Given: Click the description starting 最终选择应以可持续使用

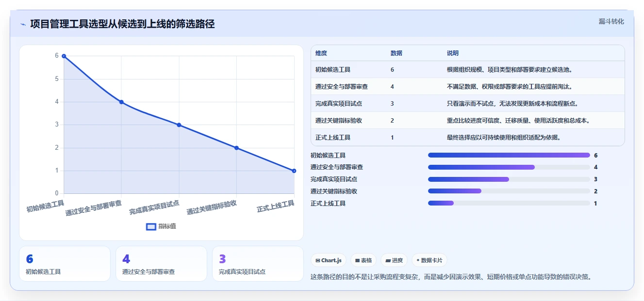Looking at the screenshot, I should [x=504, y=138].
